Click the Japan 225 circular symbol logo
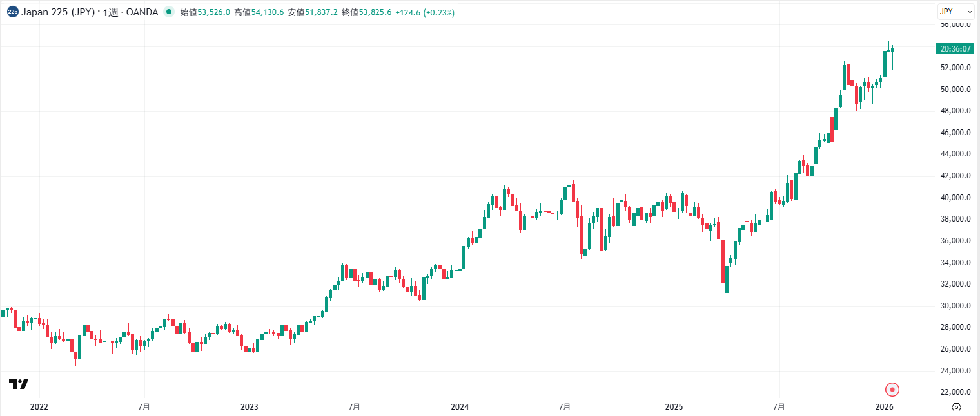The width and height of the screenshot is (980, 416). 12,12
